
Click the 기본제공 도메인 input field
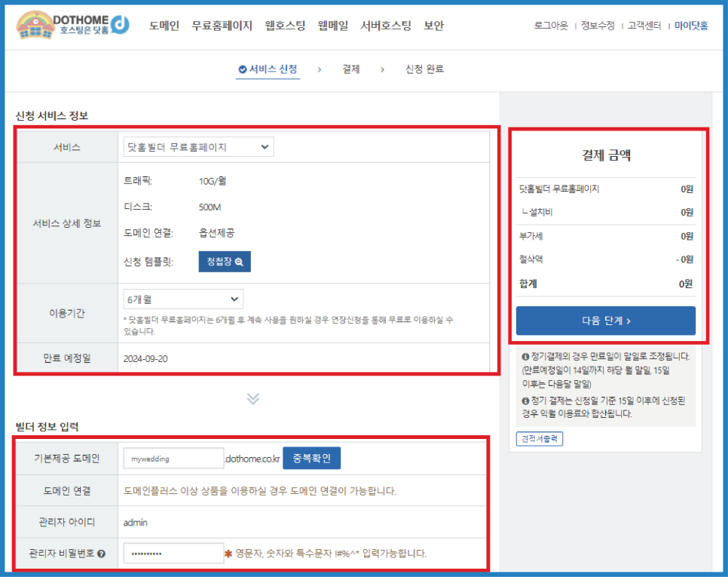click(x=173, y=459)
